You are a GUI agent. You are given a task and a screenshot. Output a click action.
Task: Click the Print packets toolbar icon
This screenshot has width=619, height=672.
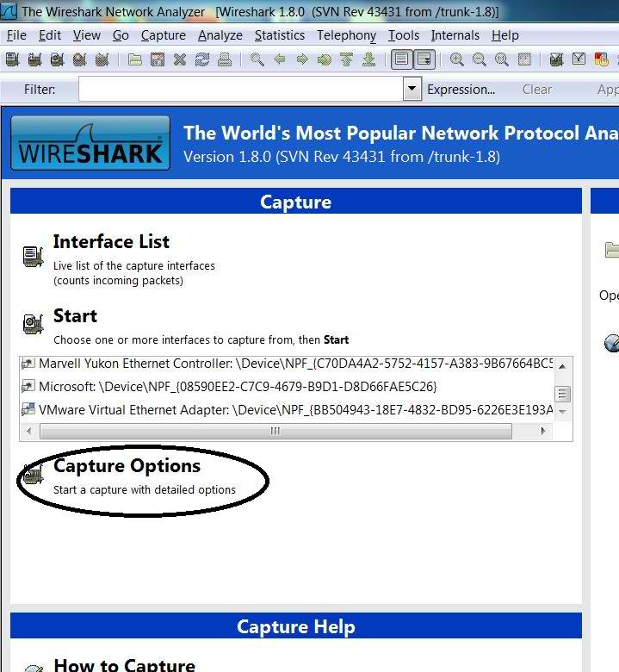point(225,59)
